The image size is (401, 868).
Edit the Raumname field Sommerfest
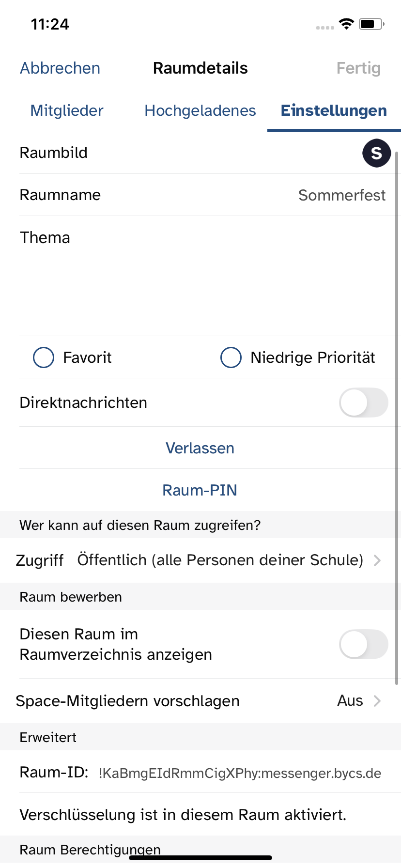(341, 195)
